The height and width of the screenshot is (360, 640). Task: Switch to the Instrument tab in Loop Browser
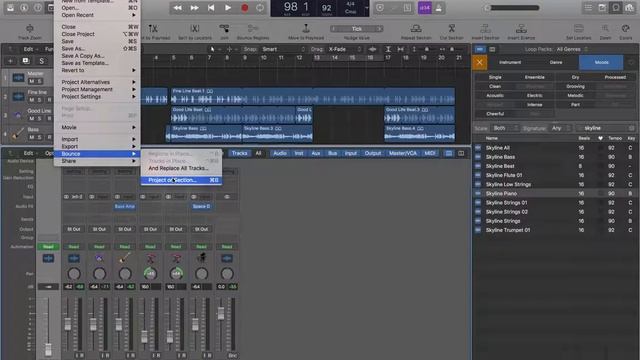[510, 62]
